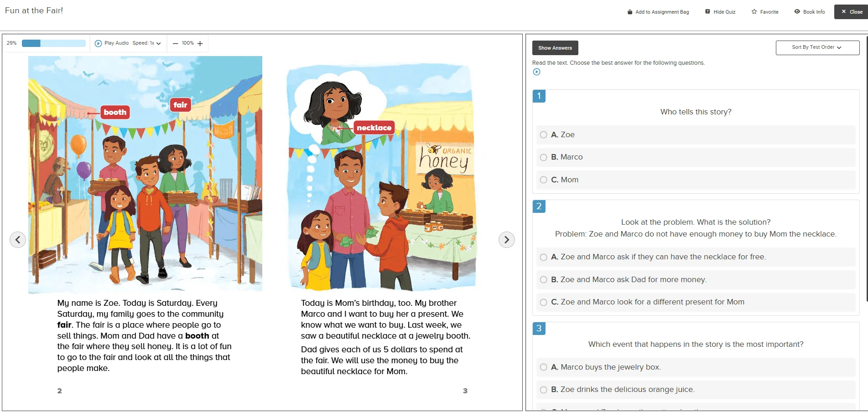Click the 'Fun at the Fair!' book title
868x412 pixels.
coord(34,10)
